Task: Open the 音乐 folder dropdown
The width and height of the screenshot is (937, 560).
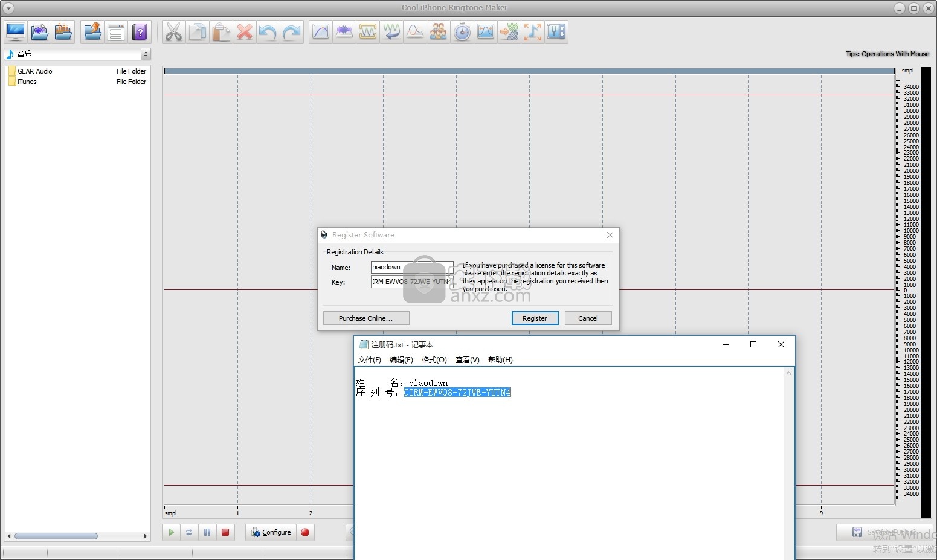Action: pos(146,54)
